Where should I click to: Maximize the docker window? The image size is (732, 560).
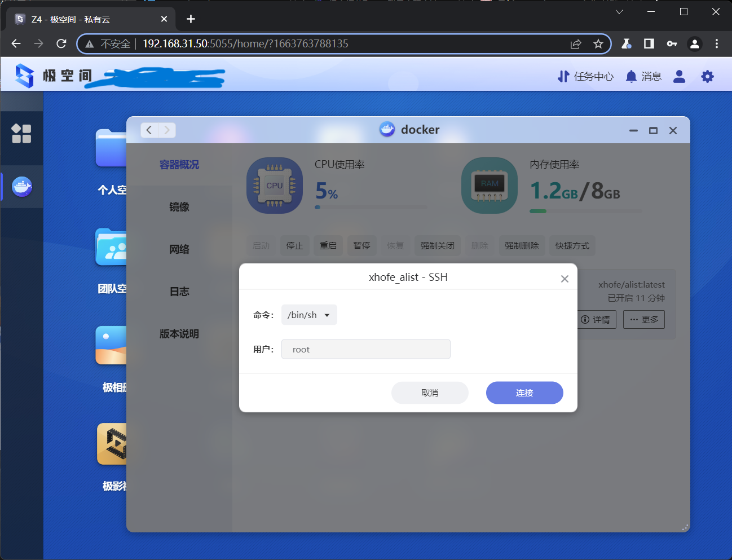click(x=653, y=130)
